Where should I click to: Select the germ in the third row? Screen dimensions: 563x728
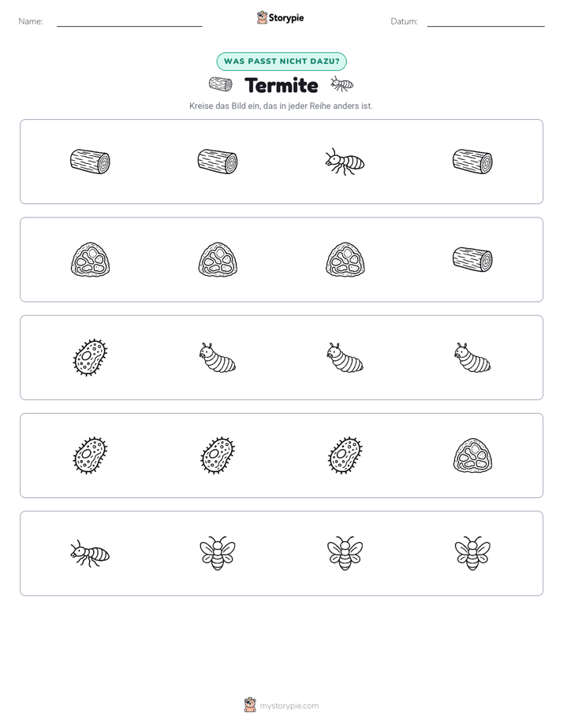90,358
